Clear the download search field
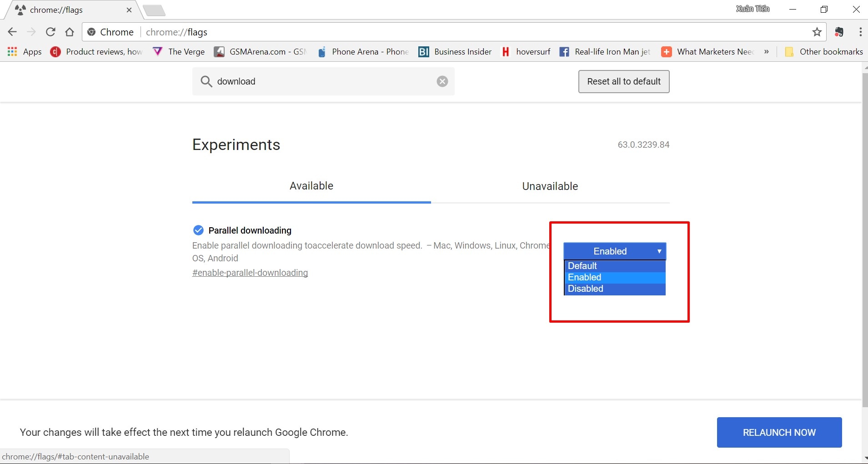Screen dimensions: 868x464 coord(442,81)
